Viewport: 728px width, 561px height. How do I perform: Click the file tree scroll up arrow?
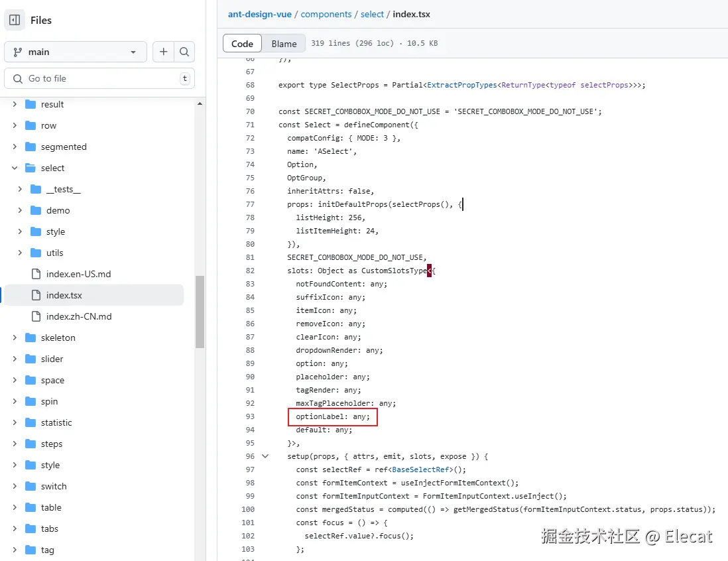point(200,103)
